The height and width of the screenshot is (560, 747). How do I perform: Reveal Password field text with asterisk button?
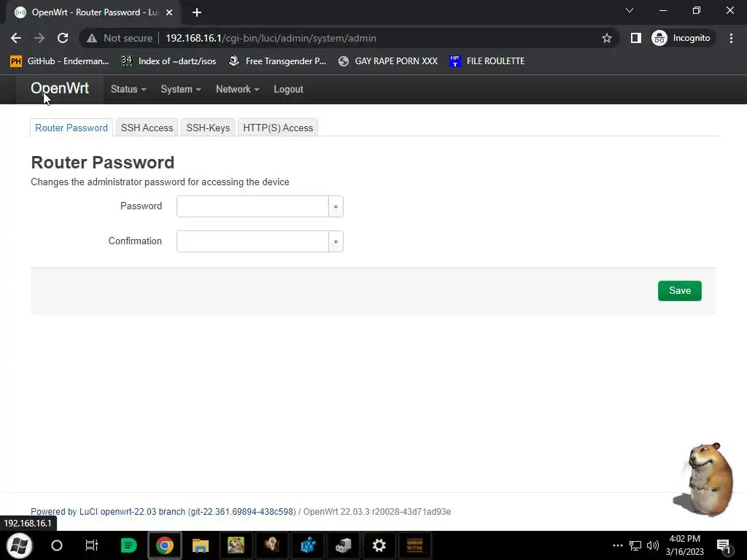point(336,206)
